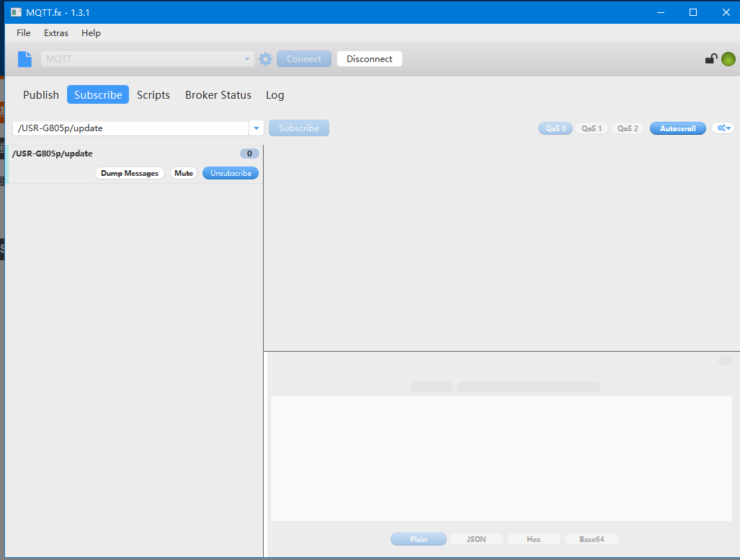The width and height of the screenshot is (740, 560).
Task: Select QoS 0 level
Action: click(555, 128)
